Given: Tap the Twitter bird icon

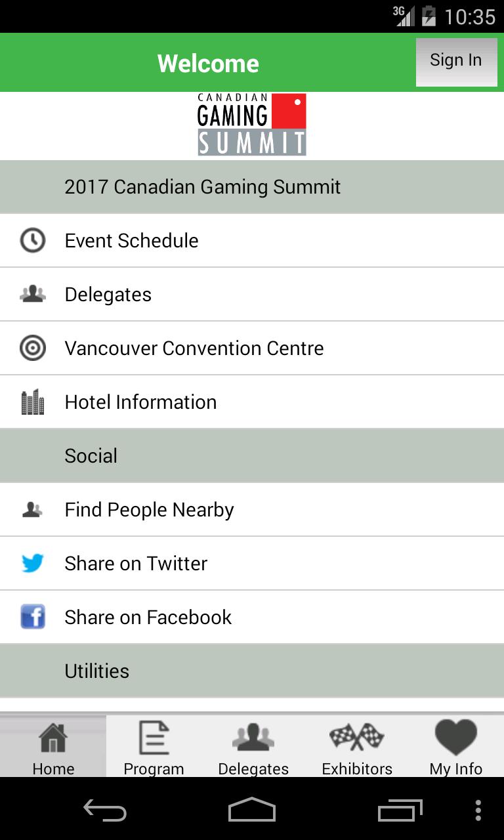Looking at the screenshot, I should pos(33,563).
